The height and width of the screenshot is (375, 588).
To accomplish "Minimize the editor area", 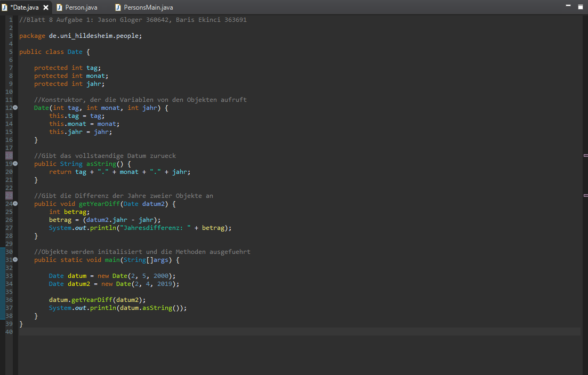I will click(x=569, y=6).
